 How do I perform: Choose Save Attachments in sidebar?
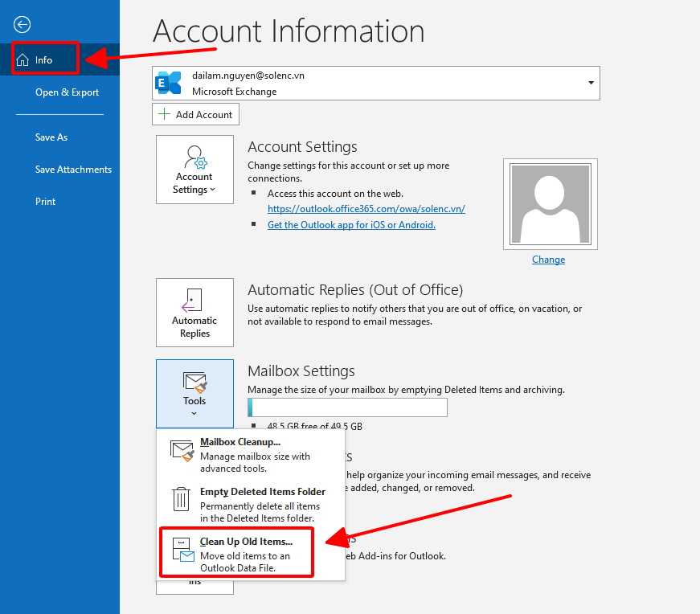[73, 170]
